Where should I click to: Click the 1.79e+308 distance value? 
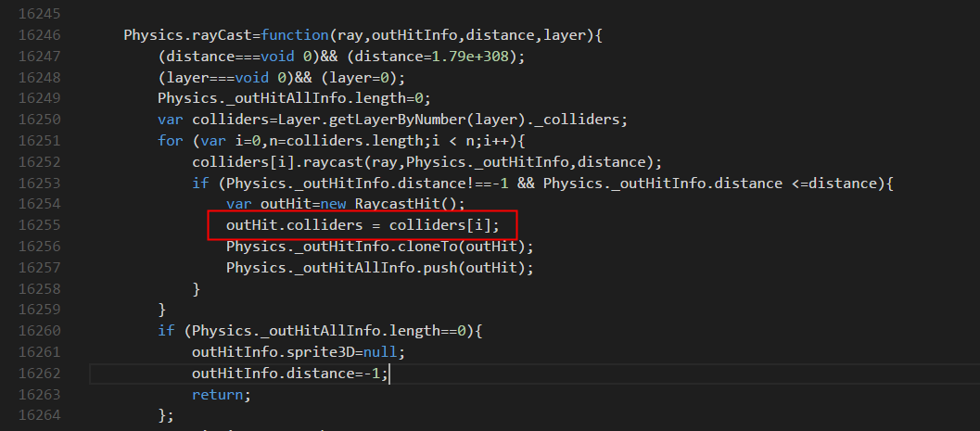pos(471,57)
